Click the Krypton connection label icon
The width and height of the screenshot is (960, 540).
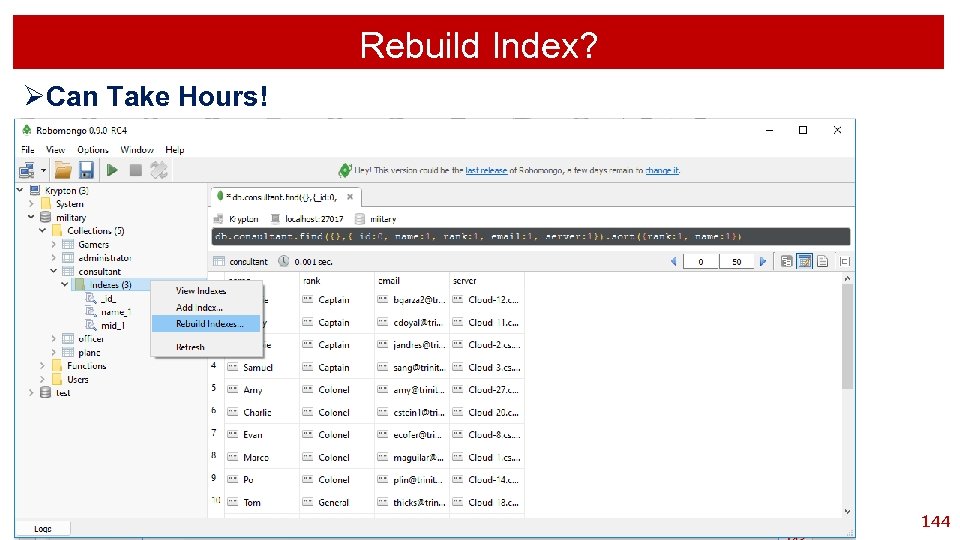click(219, 219)
